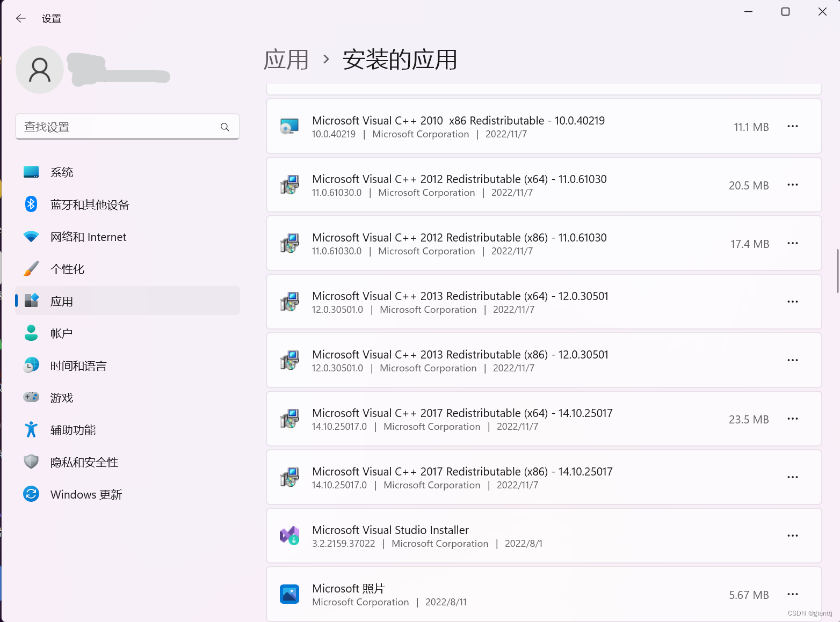Select the 系统 sidebar icon
This screenshot has width=840, height=622.
pos(31,172)
